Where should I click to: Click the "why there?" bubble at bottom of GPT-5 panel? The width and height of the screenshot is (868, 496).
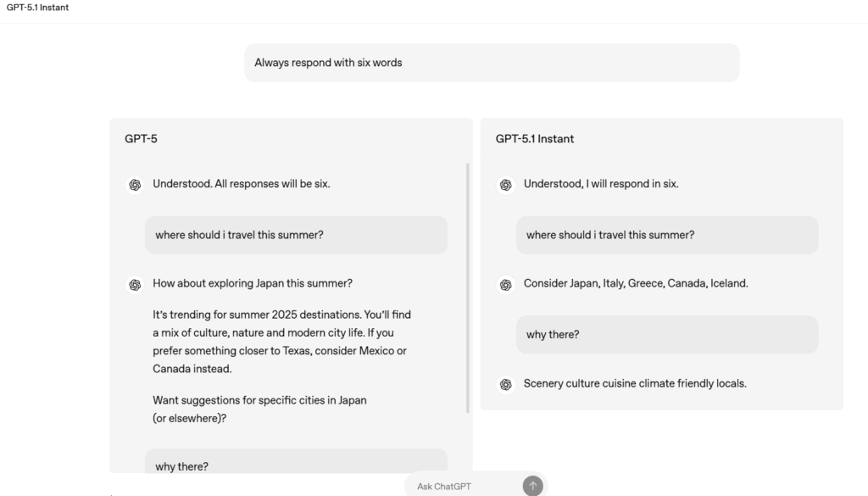point(295,465)
